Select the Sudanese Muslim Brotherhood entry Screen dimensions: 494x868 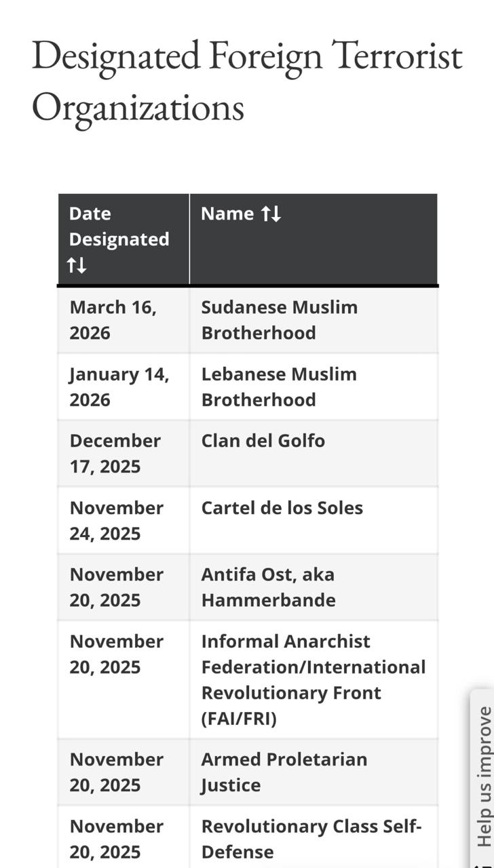pyautogui.click(x=279, y=319)
